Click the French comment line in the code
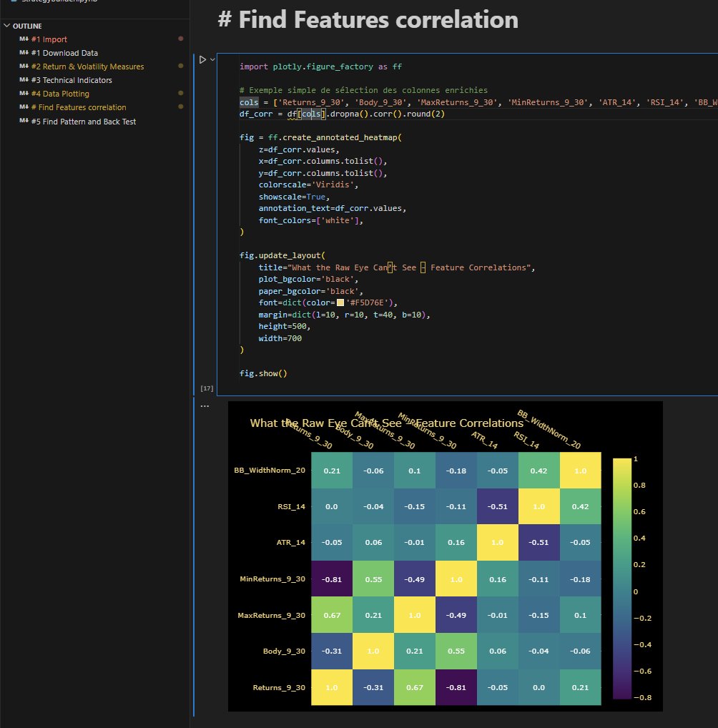 363,90
